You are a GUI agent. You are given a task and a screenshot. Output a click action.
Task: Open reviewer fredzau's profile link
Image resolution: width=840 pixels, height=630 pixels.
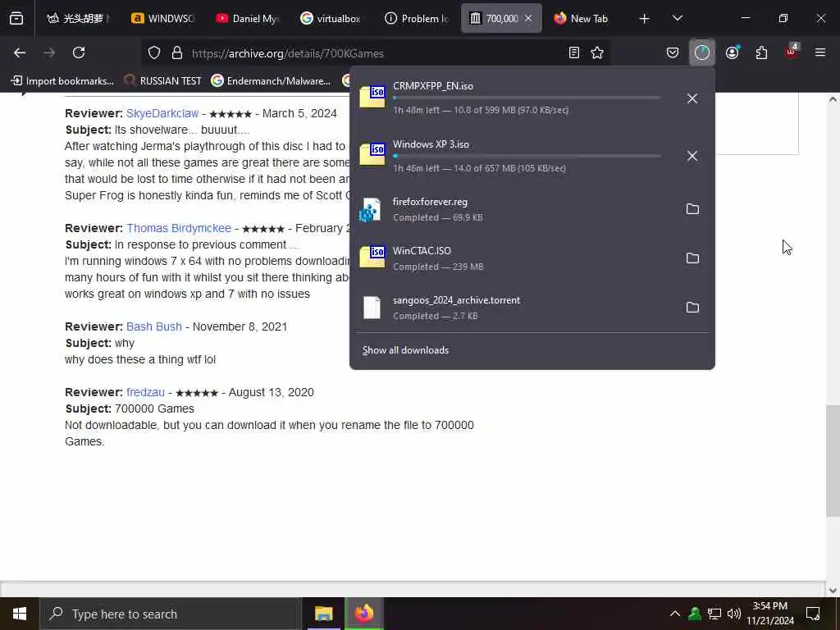tap(146, 392)
